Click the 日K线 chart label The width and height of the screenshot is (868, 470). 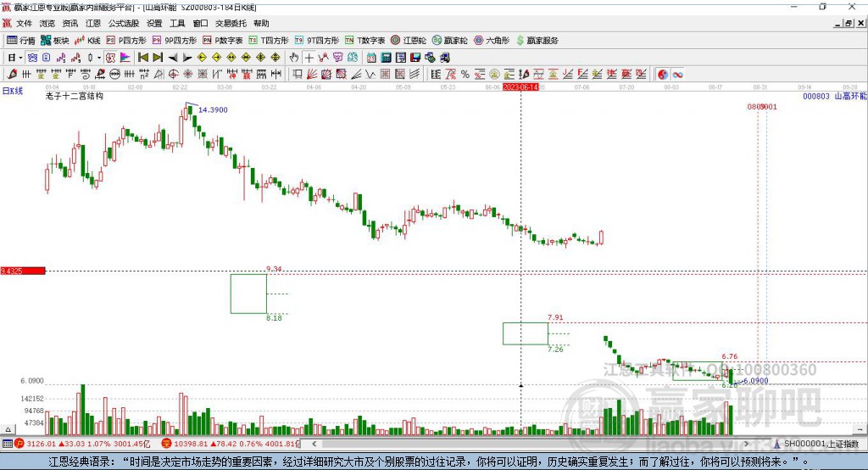pos(12,91)
